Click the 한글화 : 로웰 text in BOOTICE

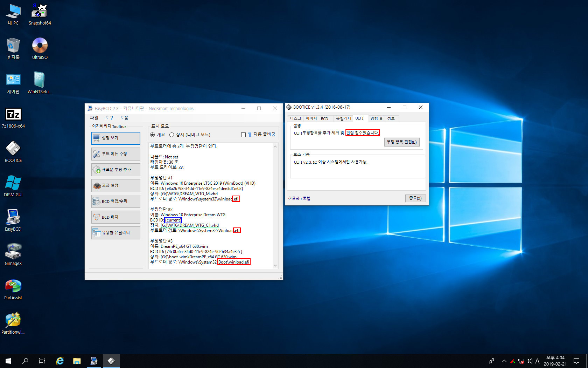(299, 198)
